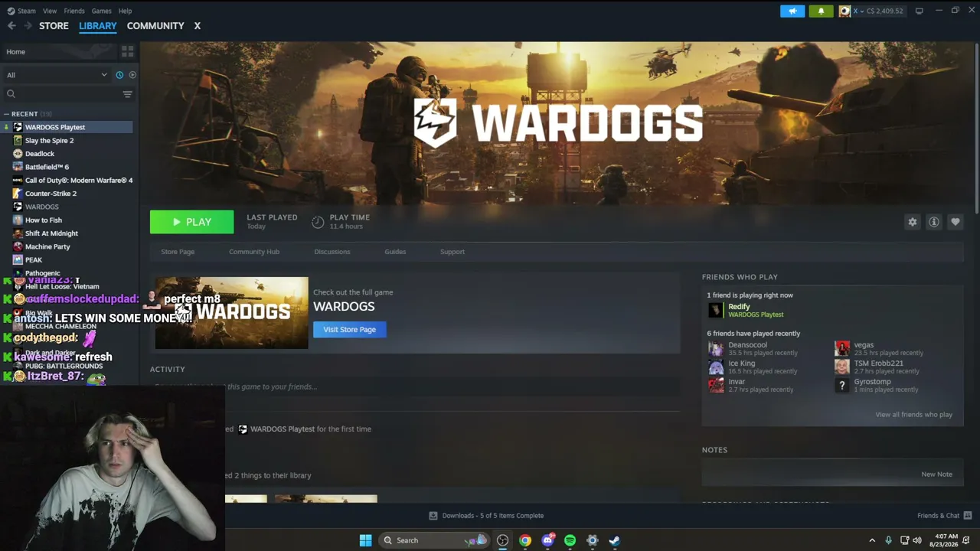Open Discord from the taskbar
This screenshot has width=980, height=551.
[547, 540]
